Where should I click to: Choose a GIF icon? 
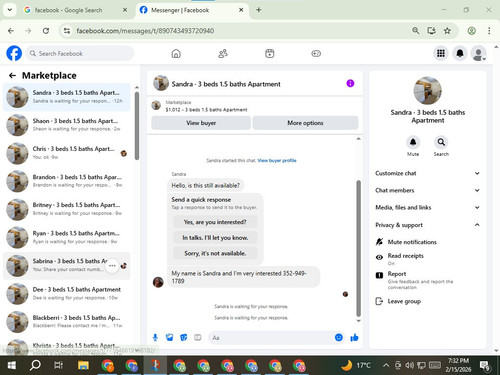[x=198, y=338]
